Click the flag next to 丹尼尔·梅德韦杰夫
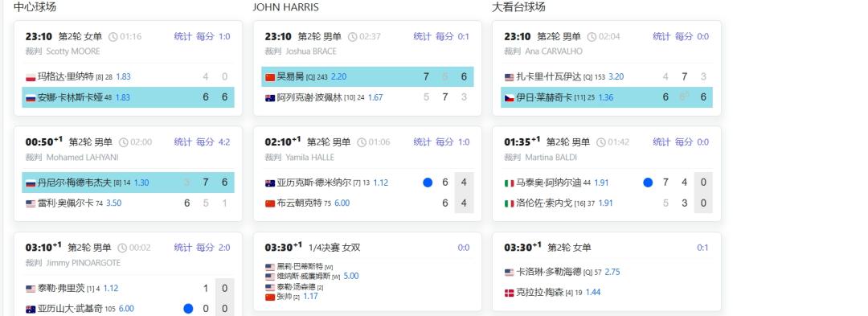This screenshot has height=316, width=868. [x=31, y=183]
